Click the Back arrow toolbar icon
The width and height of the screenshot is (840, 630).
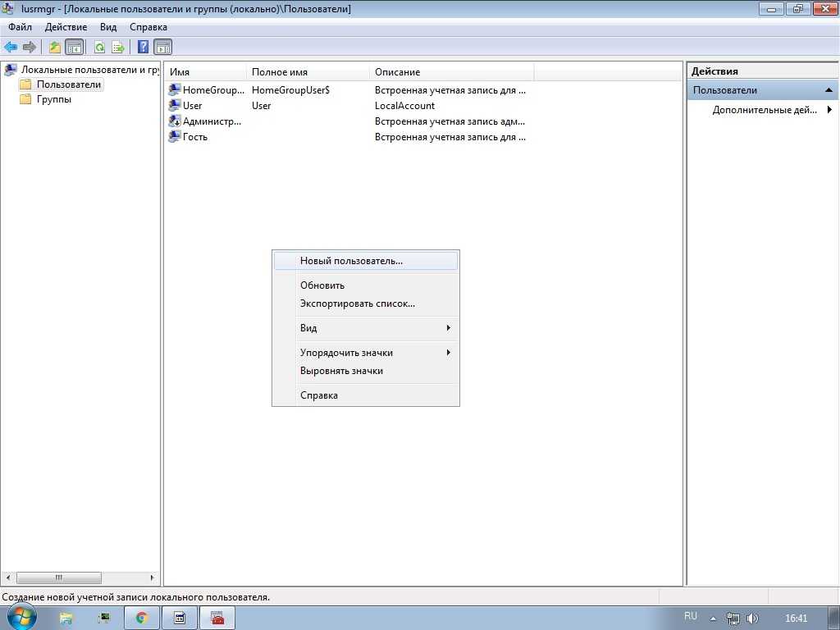click(x=11, y=47)
